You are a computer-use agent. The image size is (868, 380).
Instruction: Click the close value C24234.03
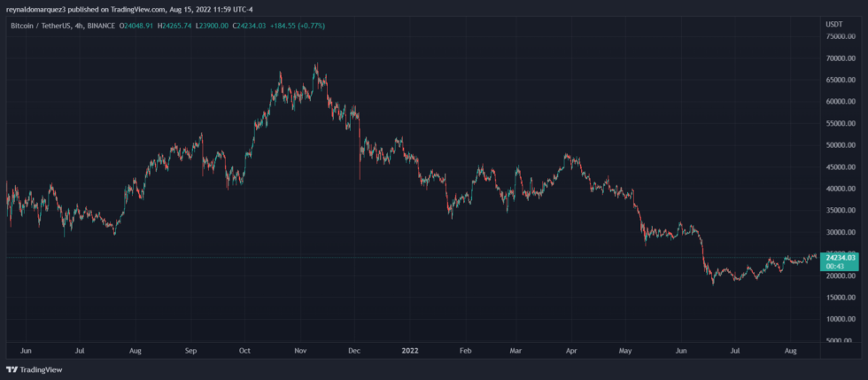(249, 26)
